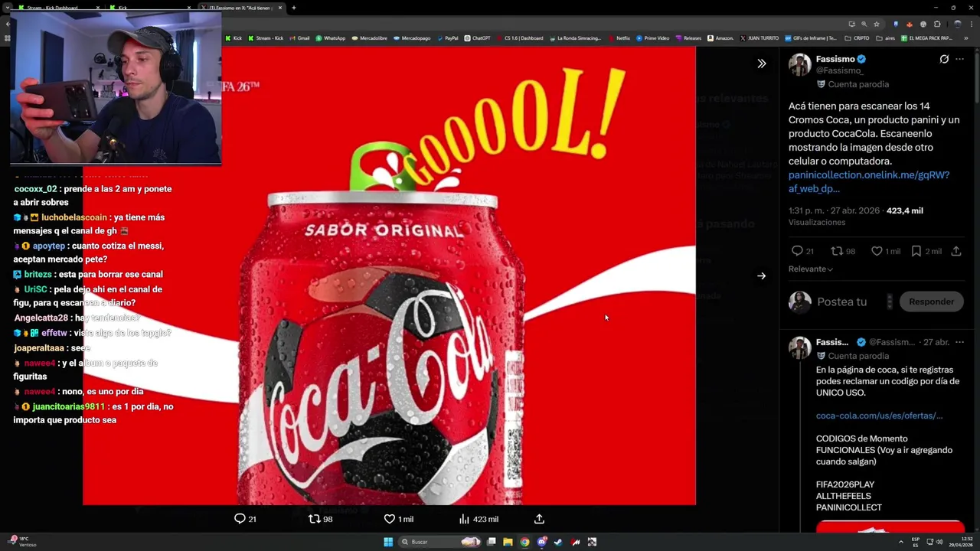Click Postea tu respuesta input field
Image resolution: width=980 pixels, height=551 pixels.
842,302
